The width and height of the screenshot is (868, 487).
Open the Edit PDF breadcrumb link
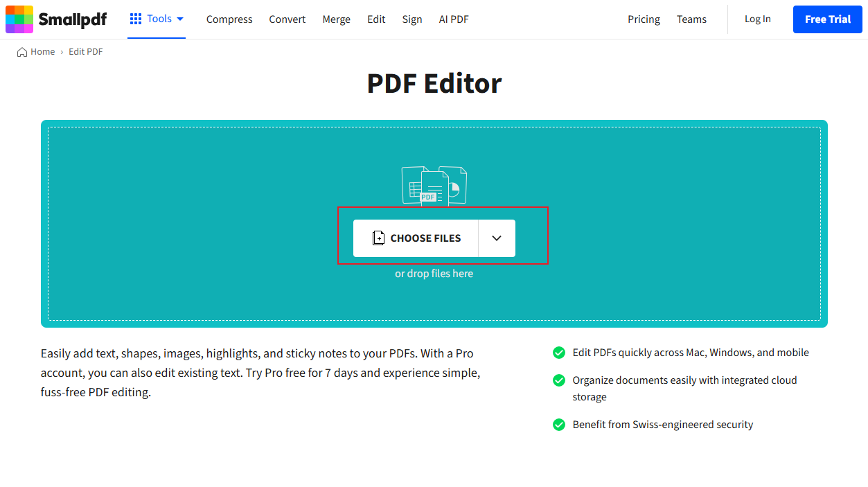[85, 51]
